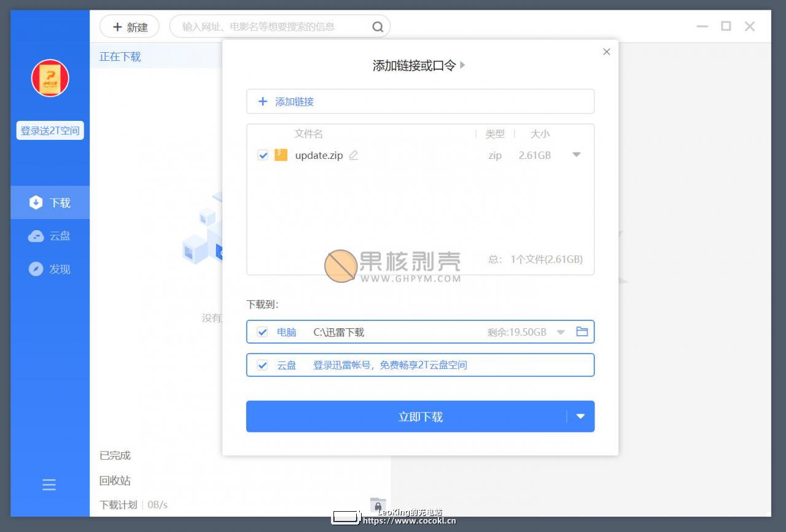Open the hamburger menu in sidebar

[x=49, y=485]
